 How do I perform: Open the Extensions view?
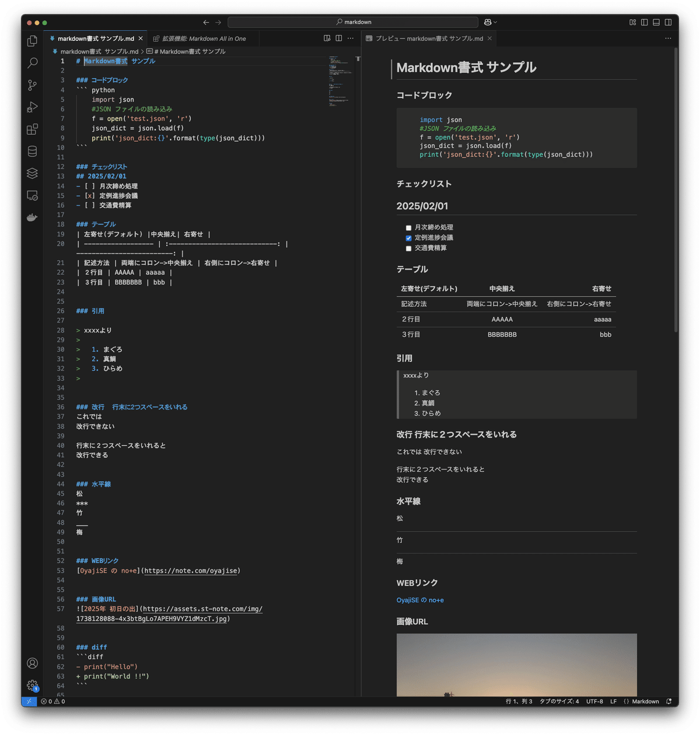pyautogui.click(x=32, y=129)
